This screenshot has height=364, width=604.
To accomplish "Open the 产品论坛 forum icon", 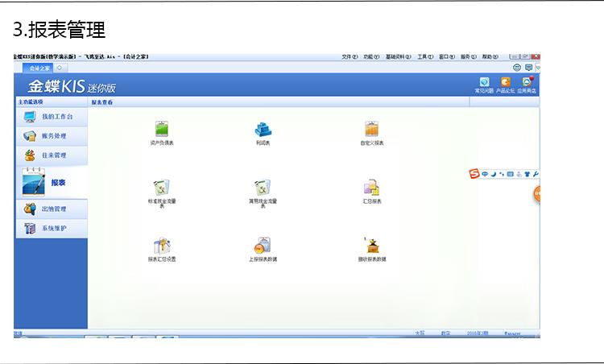I will tap(506, 83).
